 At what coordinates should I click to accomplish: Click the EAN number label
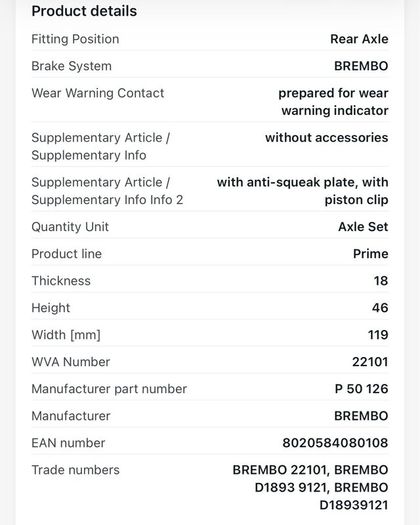(68, 443)
